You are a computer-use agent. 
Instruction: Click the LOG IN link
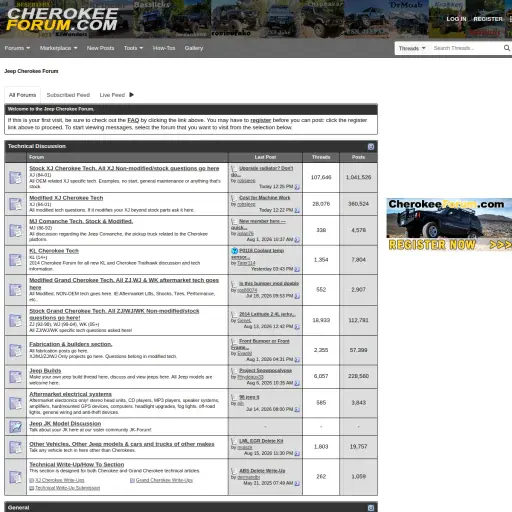point(456,19)
